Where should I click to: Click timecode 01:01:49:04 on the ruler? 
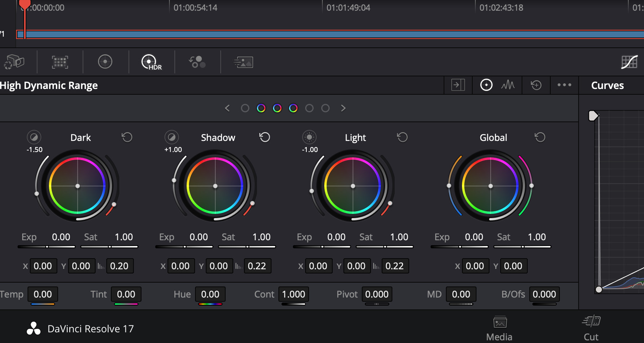(348, 8)
